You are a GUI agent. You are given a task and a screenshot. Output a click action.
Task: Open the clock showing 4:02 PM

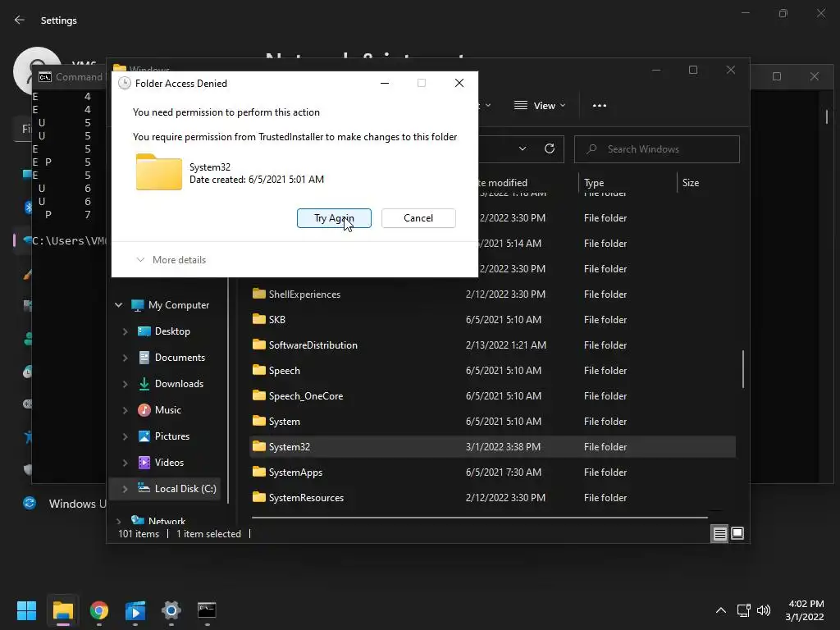coord(806,610)
